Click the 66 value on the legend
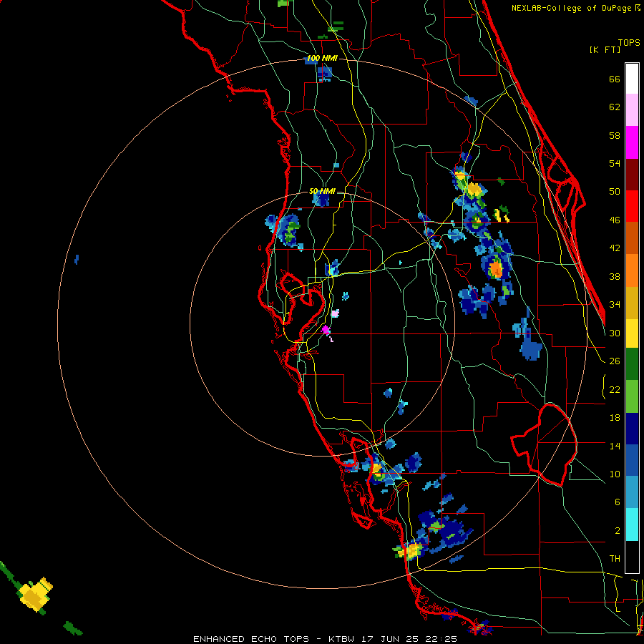The image size is (644, 644). coord(615,79)
